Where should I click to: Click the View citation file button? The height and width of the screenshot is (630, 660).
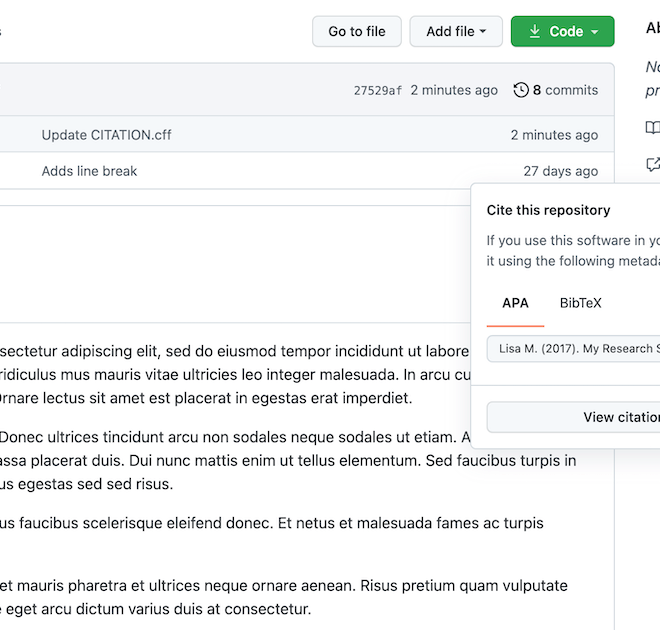click(573, 417)
